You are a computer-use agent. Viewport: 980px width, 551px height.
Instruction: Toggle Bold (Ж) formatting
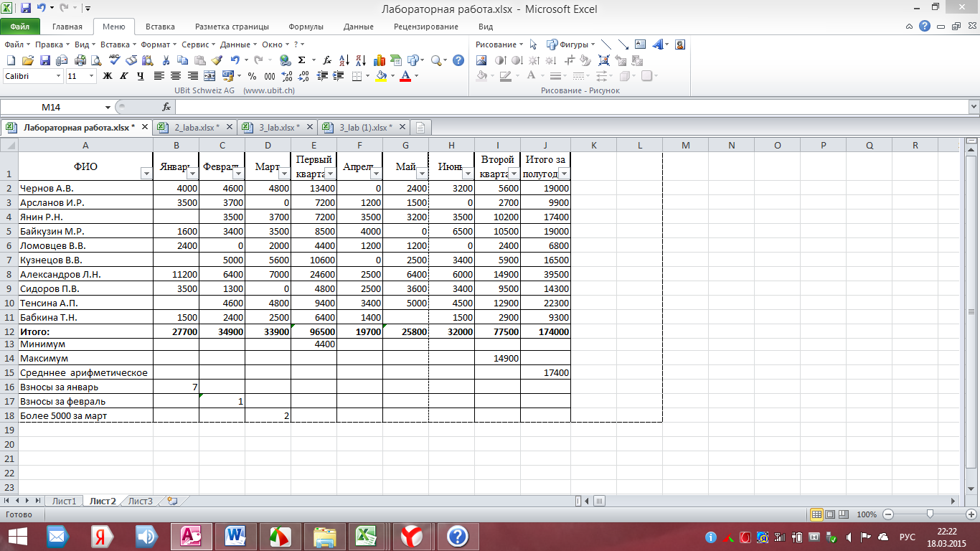pos(108,75)
